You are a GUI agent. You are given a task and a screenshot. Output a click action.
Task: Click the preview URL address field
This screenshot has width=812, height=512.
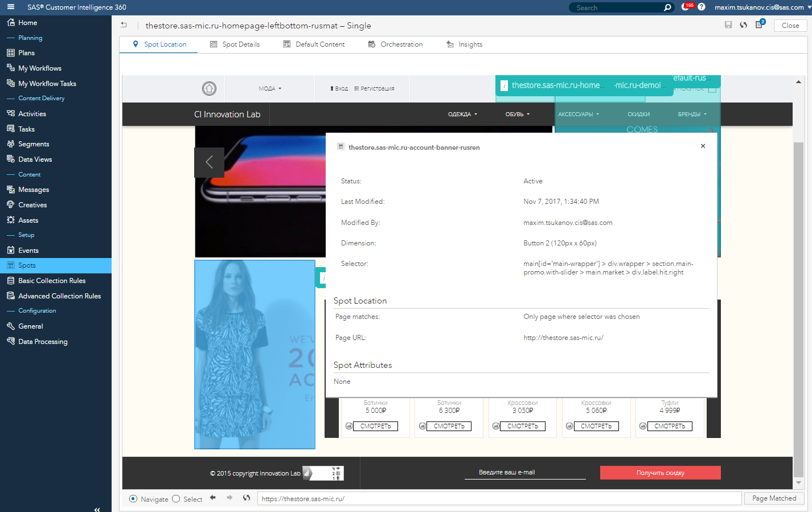[x=499, y=498]
